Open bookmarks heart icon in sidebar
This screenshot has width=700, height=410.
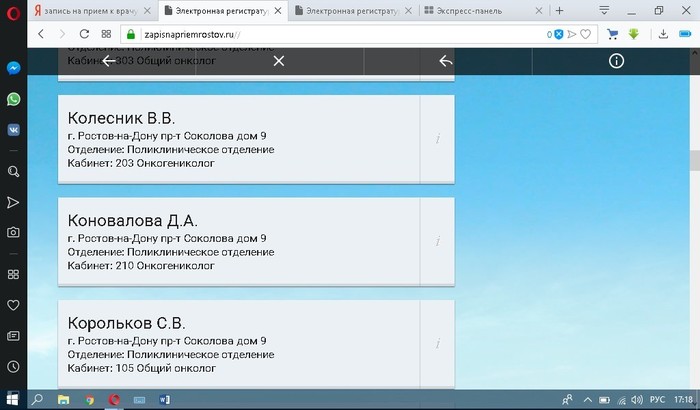coord(14,304)
